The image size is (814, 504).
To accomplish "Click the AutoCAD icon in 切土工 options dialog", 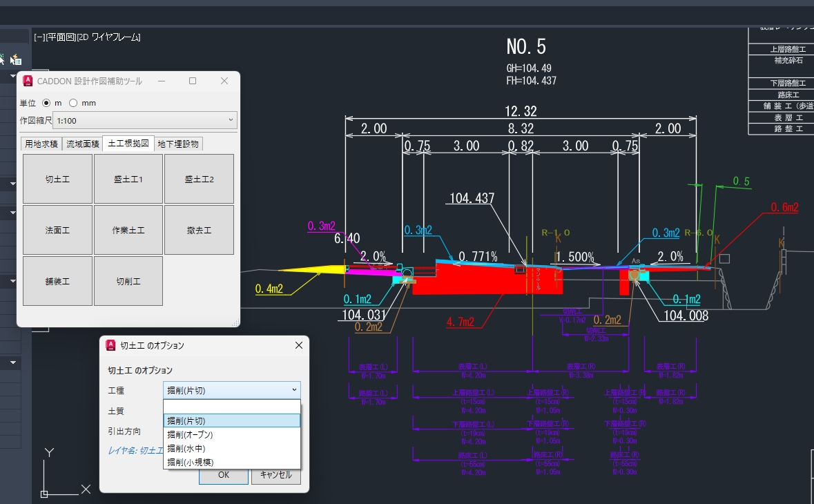I will click(110, 345).
